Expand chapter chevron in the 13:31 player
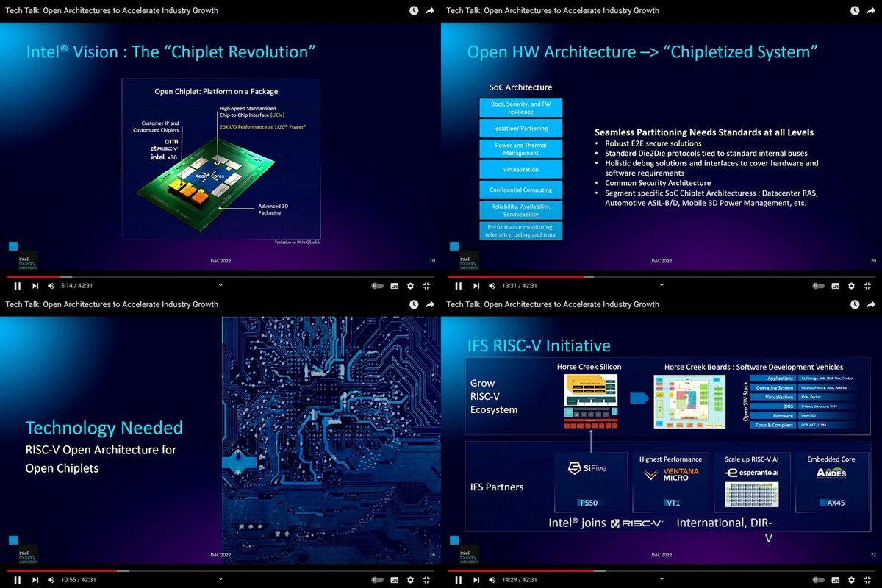This screenshot has height=588, width=882. (x=661, y=285)
